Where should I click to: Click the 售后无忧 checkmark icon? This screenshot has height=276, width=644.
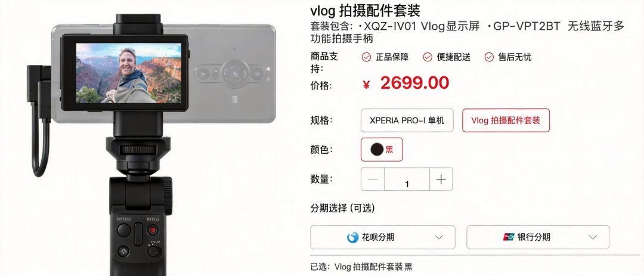489,57
